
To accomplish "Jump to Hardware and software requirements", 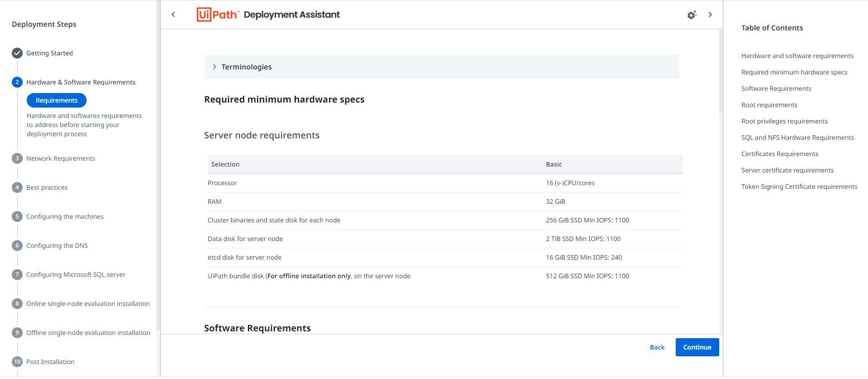I will pyautogui.click(x=797, y=56).
